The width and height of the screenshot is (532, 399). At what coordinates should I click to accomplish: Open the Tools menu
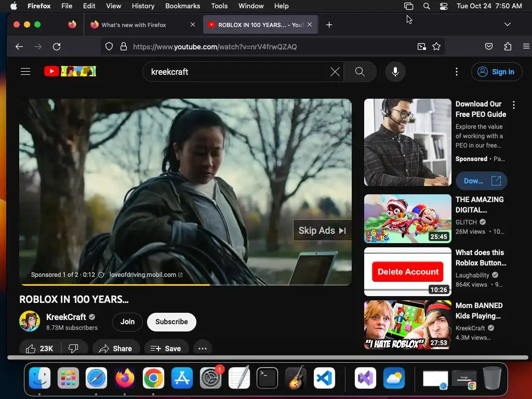coord(219,6)
